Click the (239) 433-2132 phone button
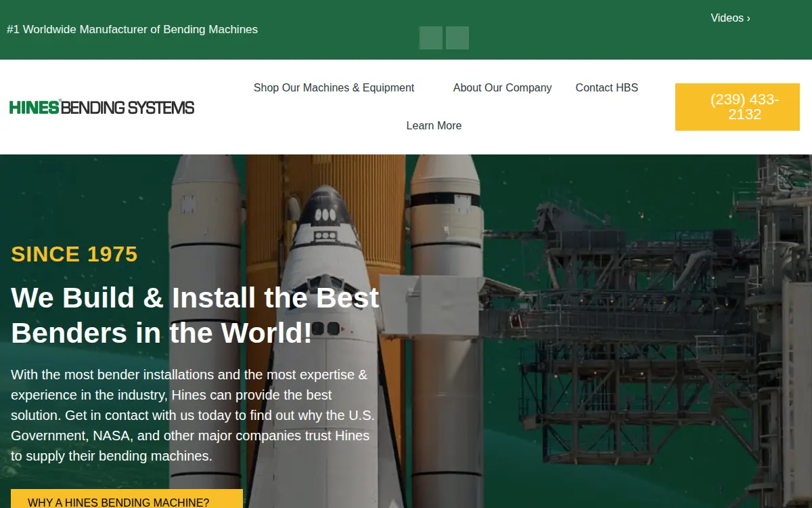Viewport: 812px width, 508px height. pos(738,107)
